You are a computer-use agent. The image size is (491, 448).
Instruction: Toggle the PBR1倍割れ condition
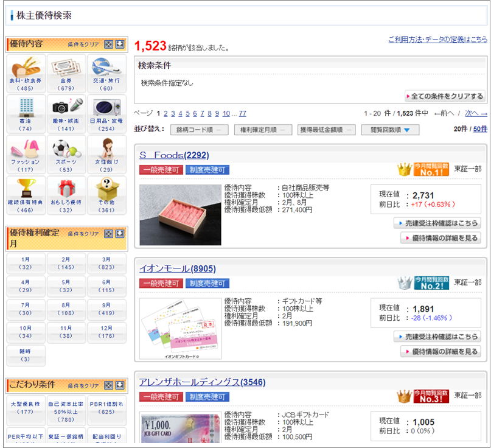[106, 410]
